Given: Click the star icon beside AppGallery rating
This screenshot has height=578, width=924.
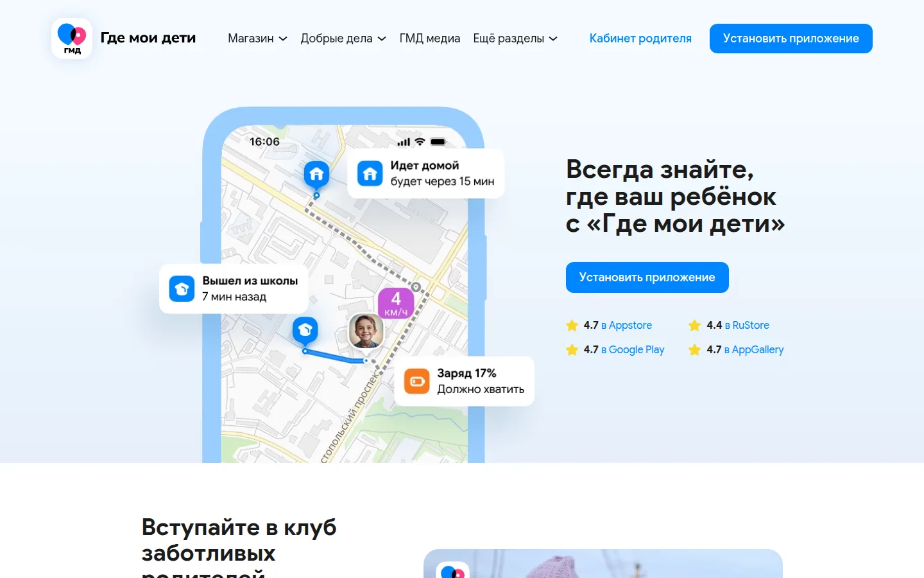Looking at the screenshot, I should coord(694,350).
